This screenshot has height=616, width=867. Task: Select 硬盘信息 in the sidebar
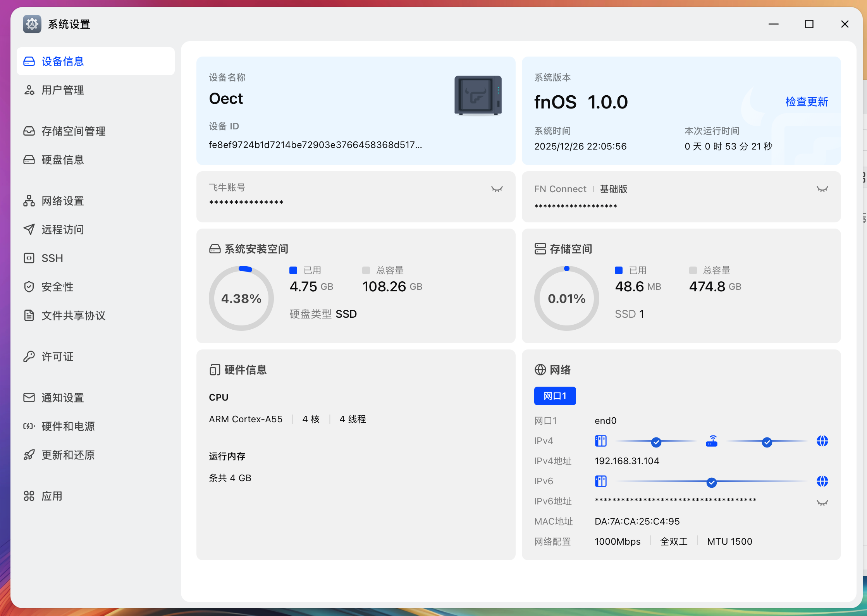[x=62, y=160]
